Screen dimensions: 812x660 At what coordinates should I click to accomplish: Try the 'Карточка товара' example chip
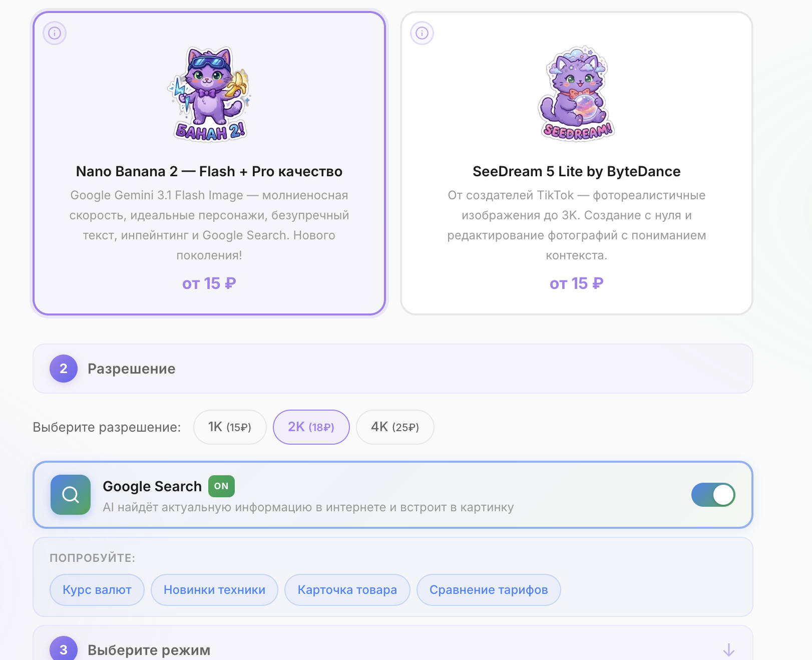(x=347, y=590)
